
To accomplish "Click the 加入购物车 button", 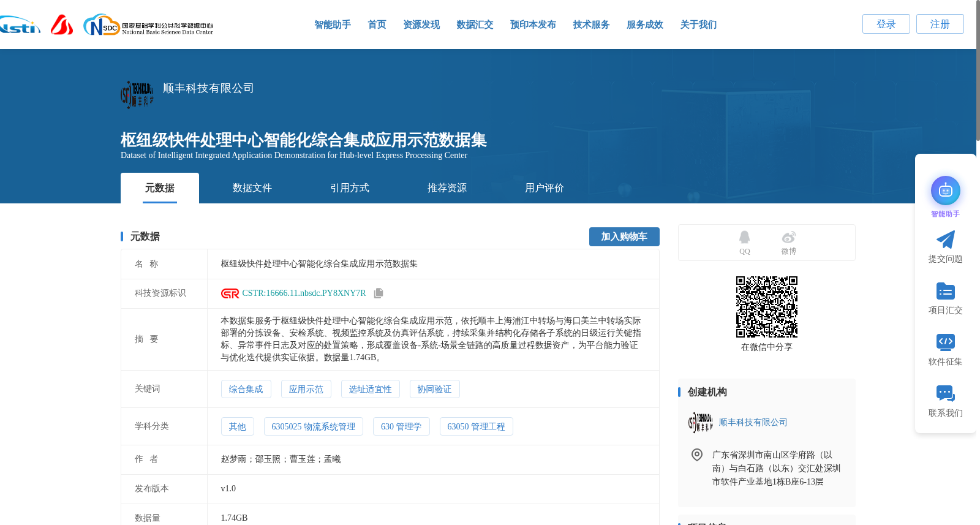I will [624, 237].
